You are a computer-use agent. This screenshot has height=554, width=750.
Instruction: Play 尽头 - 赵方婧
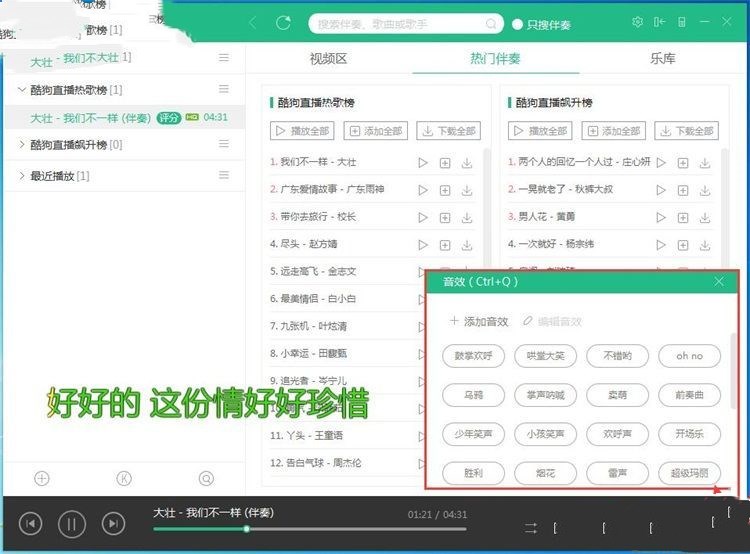(423, 245)
